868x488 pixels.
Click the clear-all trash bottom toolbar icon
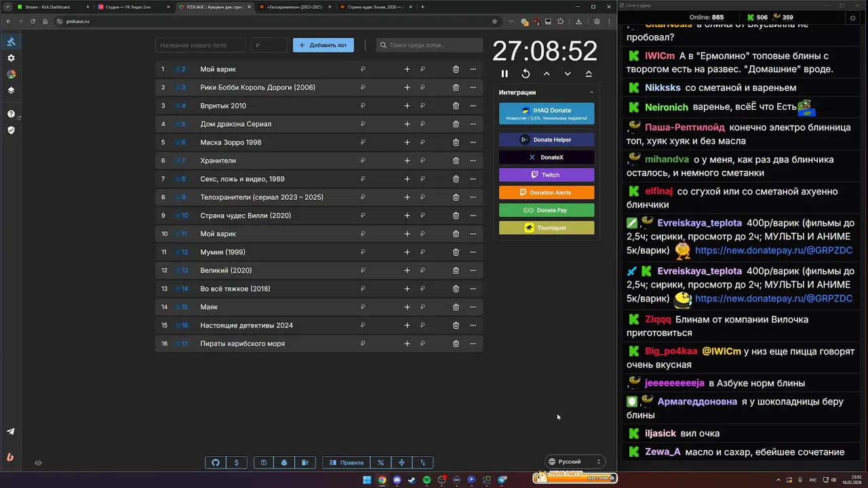coord(305,462)
